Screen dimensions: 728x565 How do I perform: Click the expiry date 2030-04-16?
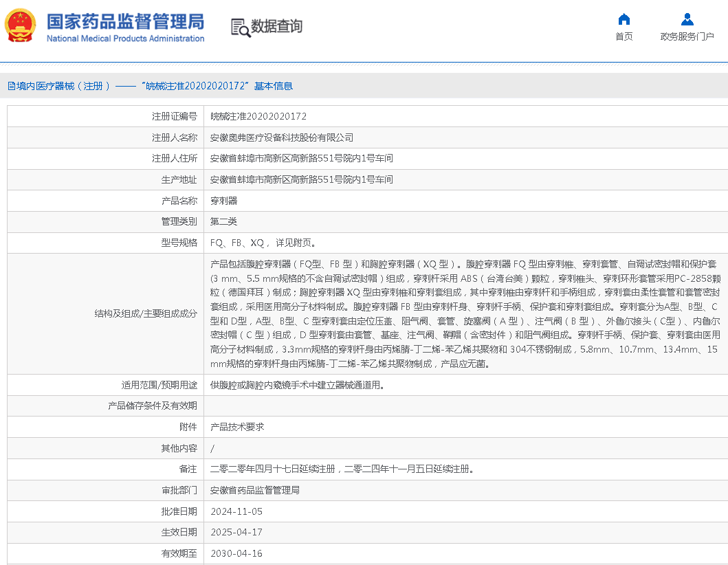(x=236, y=553)
